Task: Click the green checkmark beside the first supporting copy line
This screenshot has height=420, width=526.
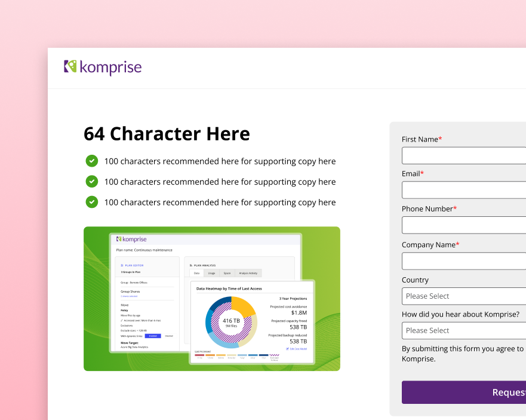Action: coord(91,161)
